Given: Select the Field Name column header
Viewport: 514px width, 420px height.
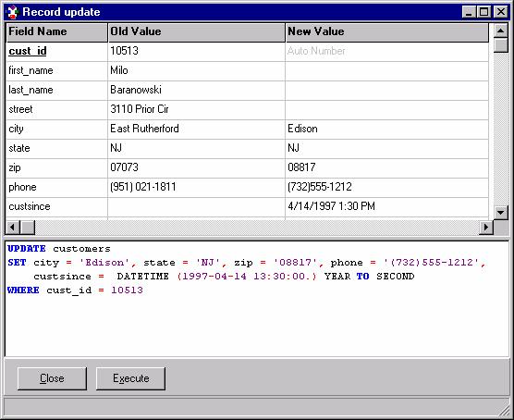Looking at the screenshot, I should [x=56, y=32].
